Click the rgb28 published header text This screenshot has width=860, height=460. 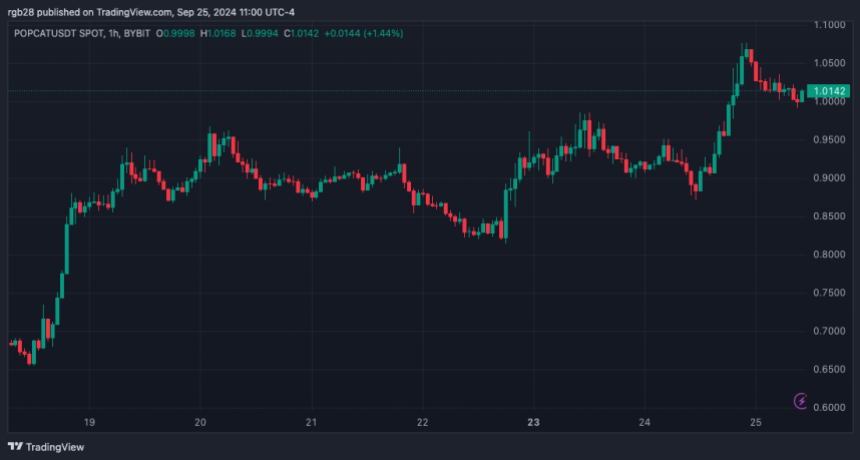[150, 12]
